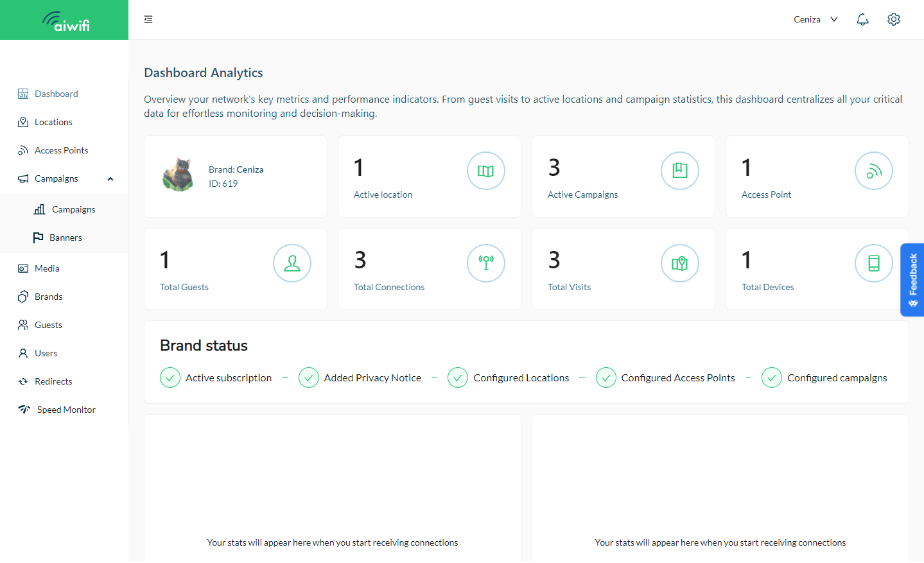The image size is (924, 563).
Task: Click the Configured campaigns checkmark
Action: 771,378
